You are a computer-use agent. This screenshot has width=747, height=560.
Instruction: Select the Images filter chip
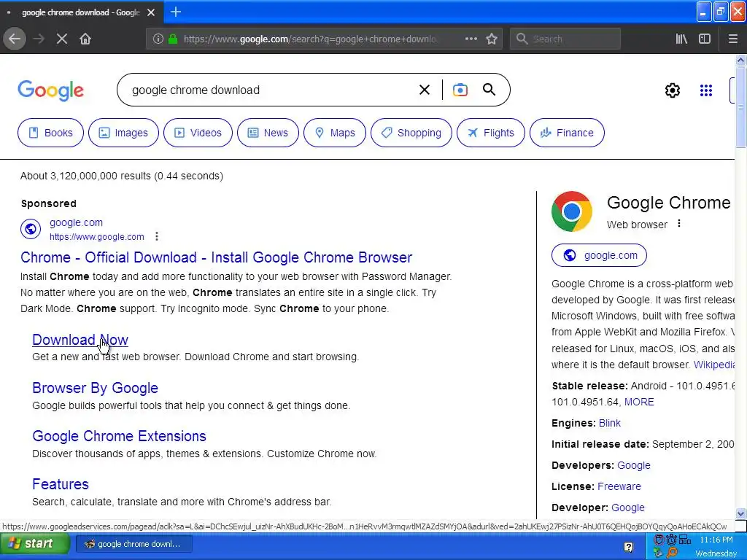[123, 133]
